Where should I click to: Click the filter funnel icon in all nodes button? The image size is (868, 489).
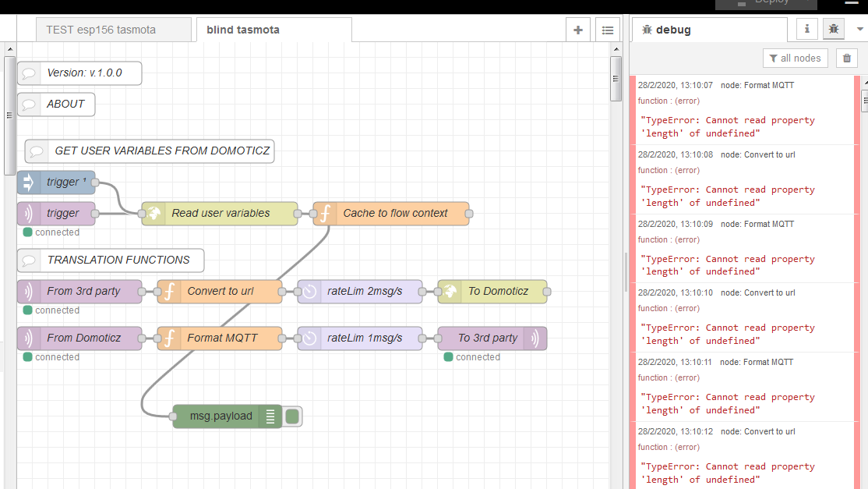click(x=774, y=58)
